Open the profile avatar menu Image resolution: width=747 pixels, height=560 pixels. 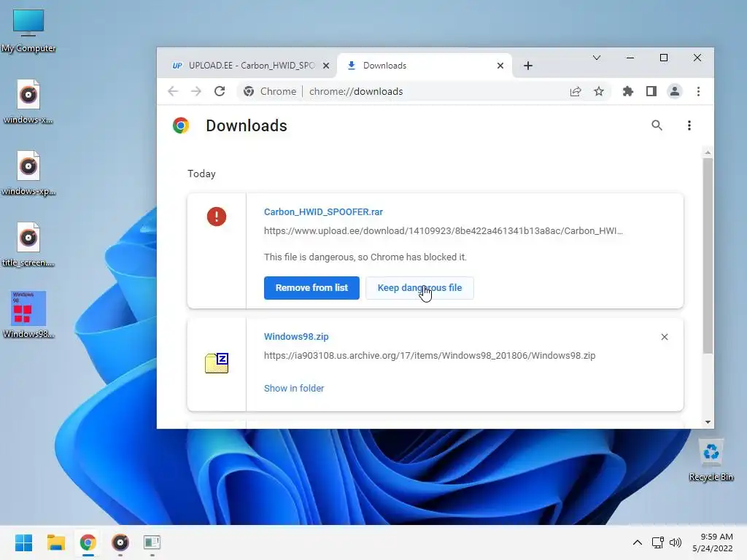[x=675, y=91]
